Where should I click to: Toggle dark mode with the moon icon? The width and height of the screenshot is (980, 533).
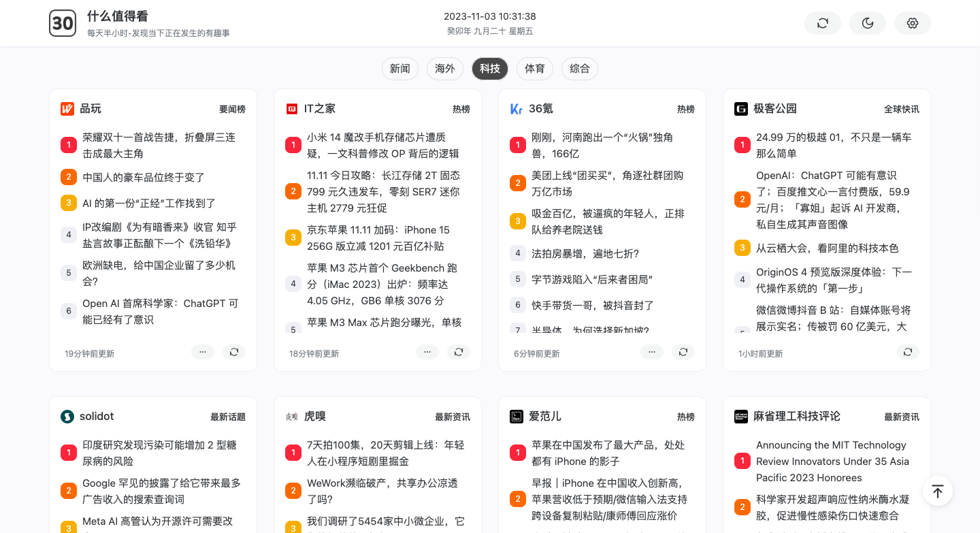[867, 22]
